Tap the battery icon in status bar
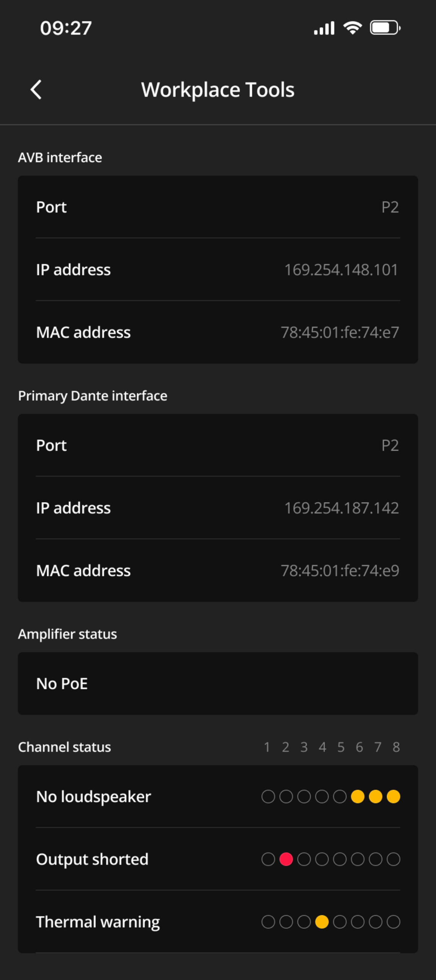 [385, 28]
